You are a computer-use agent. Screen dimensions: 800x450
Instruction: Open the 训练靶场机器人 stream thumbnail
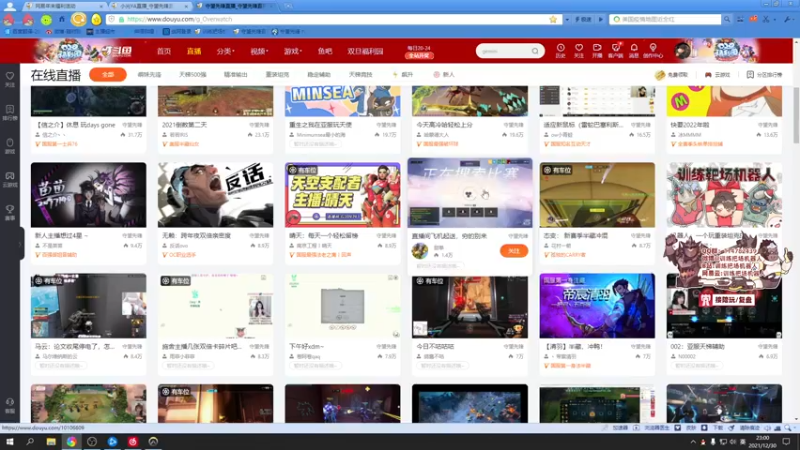click(x=724, y=195)
